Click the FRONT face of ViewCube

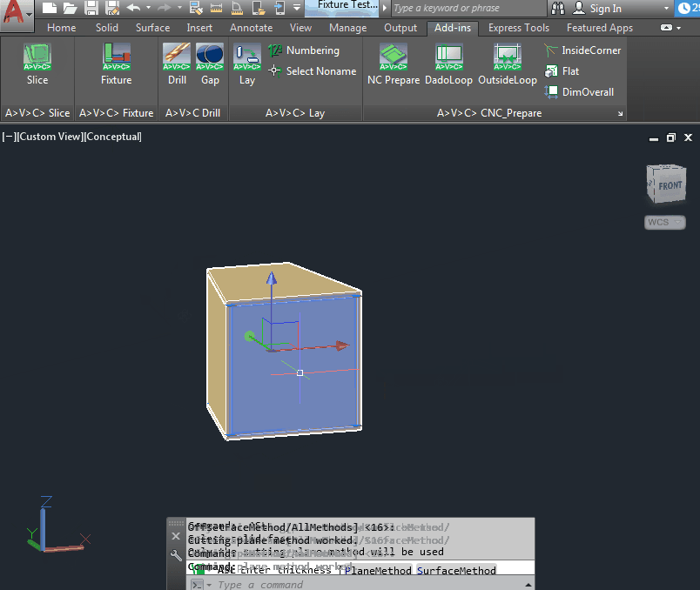[x=670, y=185]
